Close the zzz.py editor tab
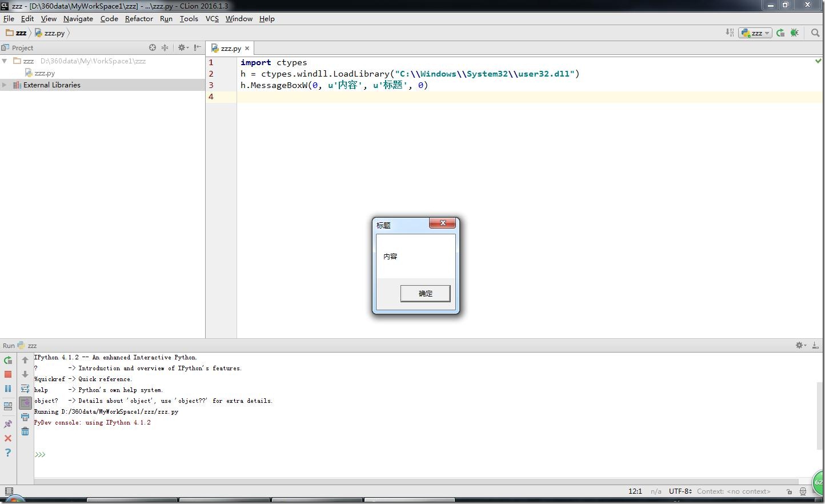The height and width of the screenshot is (504, 825). click(247, 49)
